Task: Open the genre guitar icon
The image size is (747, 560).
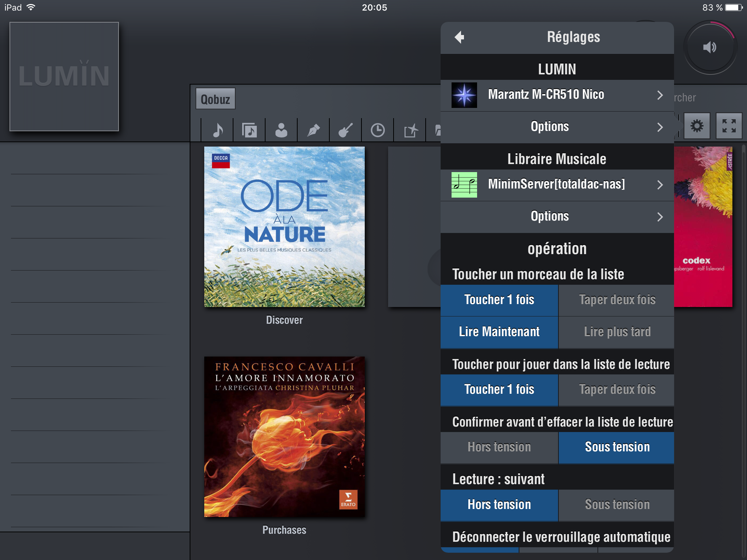Action: [x=345, y=130]
